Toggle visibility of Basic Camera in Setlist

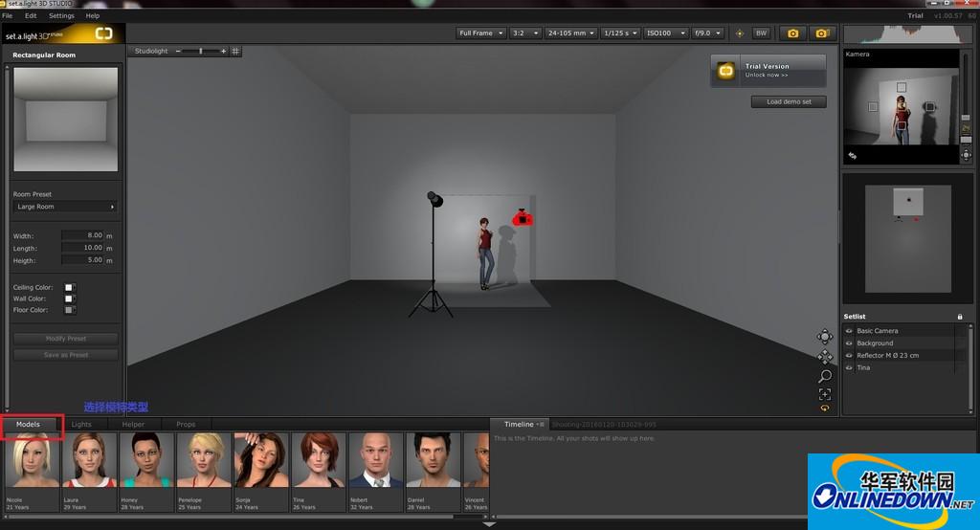[x=849, y=331]
